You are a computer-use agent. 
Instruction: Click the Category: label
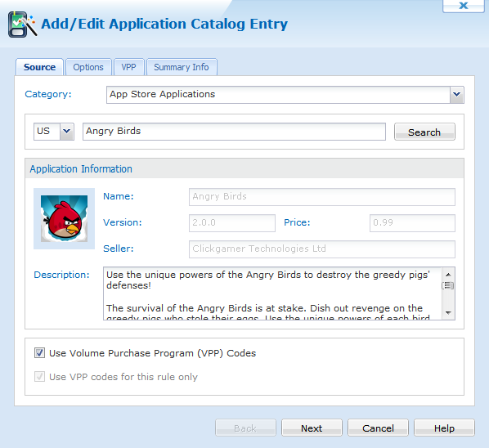48,94
